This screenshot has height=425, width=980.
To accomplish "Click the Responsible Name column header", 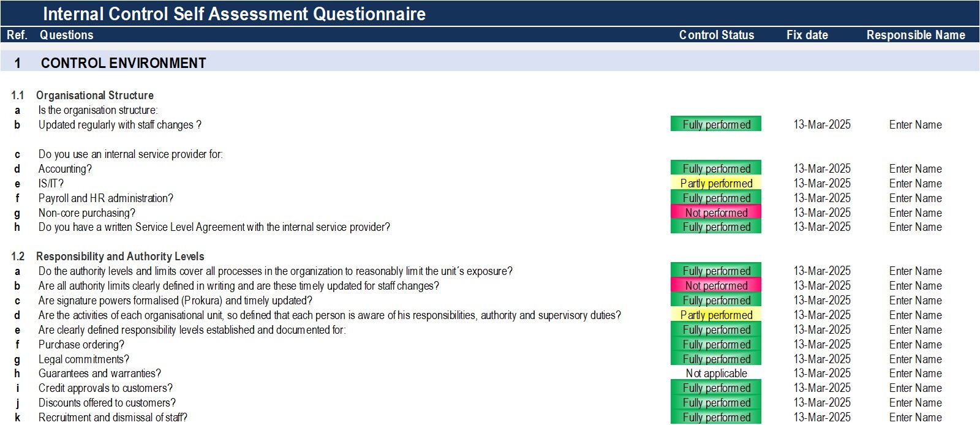I will coord(916,35).
